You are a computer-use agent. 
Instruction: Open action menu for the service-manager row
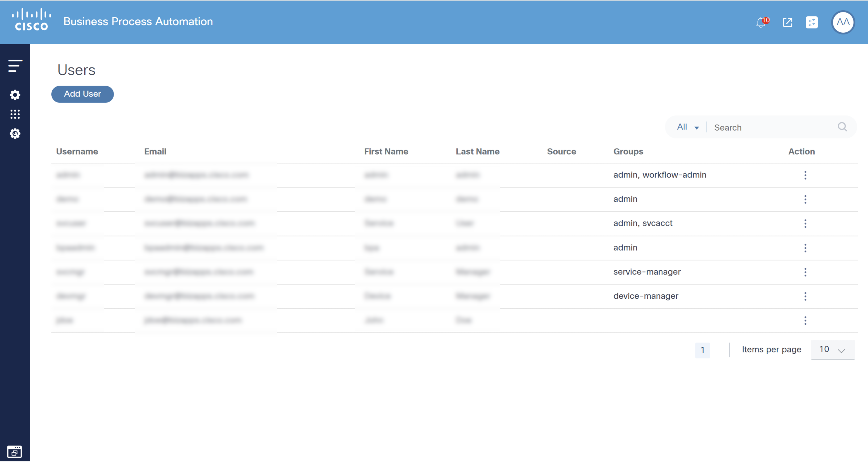pos(805,272)
